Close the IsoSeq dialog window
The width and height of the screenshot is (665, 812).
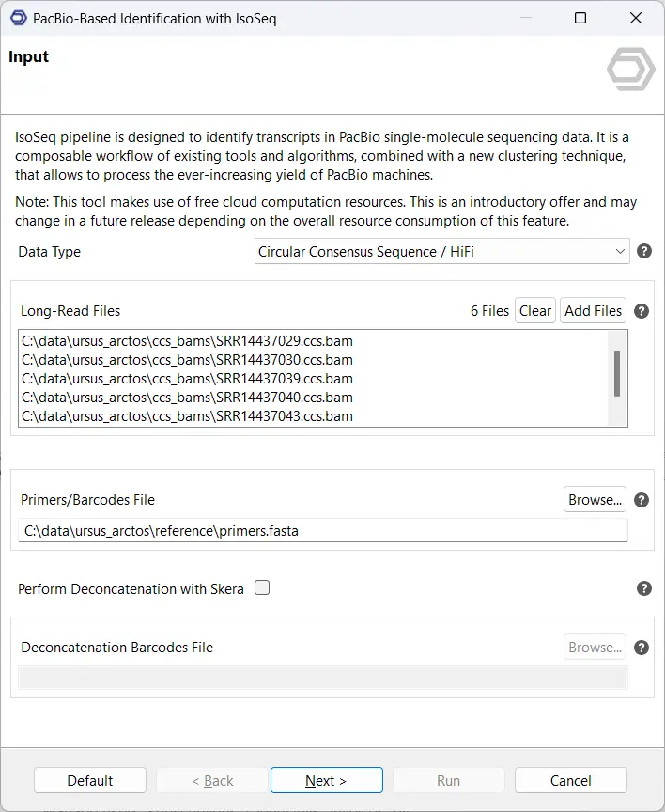(x=636, y=18)
